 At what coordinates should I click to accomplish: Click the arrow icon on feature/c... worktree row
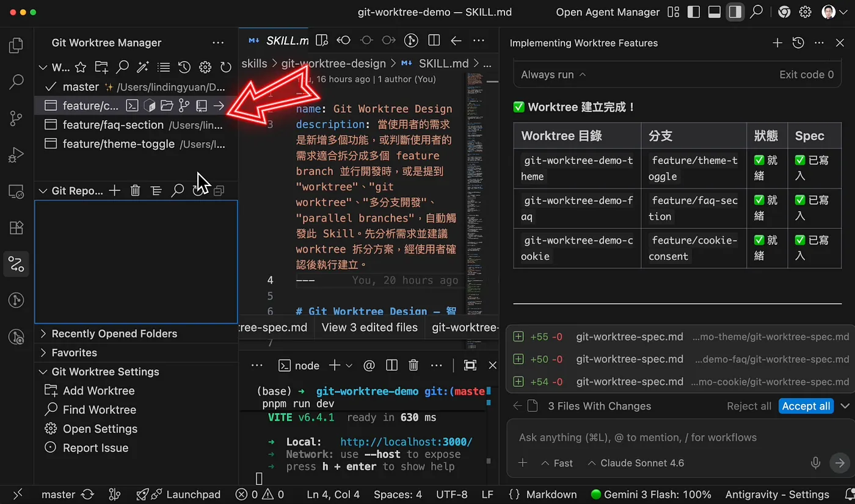click(219, 106)
